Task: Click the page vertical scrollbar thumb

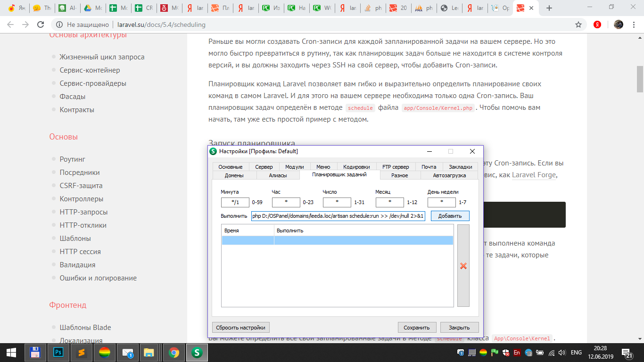Action: (640, 79)
